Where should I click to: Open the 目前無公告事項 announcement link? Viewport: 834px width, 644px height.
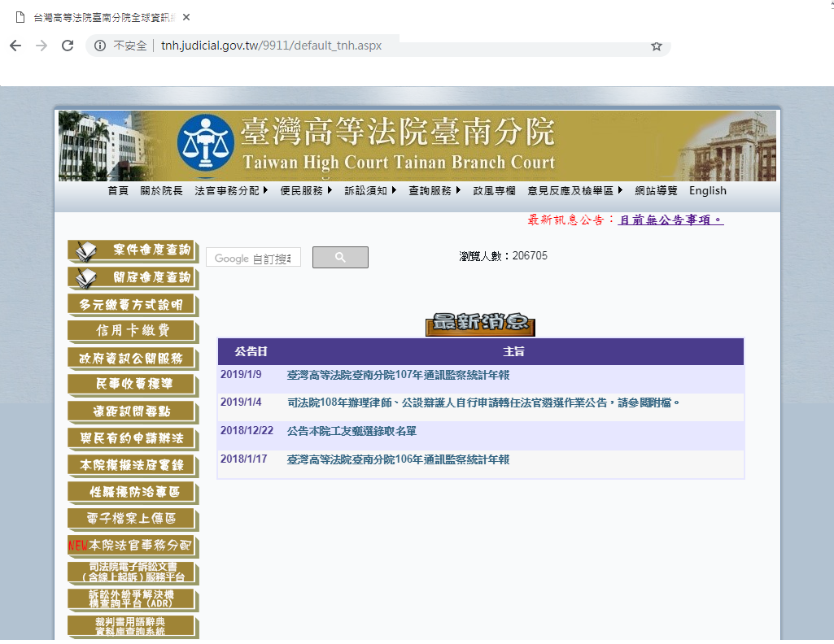(x=670, y=220)
